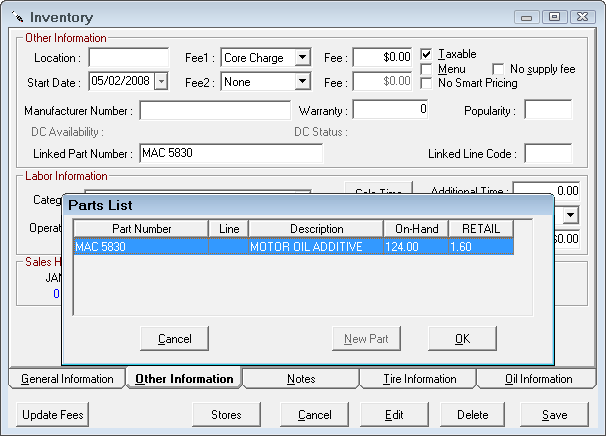This screenshot has width=606, height=436.
Task: Click the Inventory window title icon
Action: [17, 18]
